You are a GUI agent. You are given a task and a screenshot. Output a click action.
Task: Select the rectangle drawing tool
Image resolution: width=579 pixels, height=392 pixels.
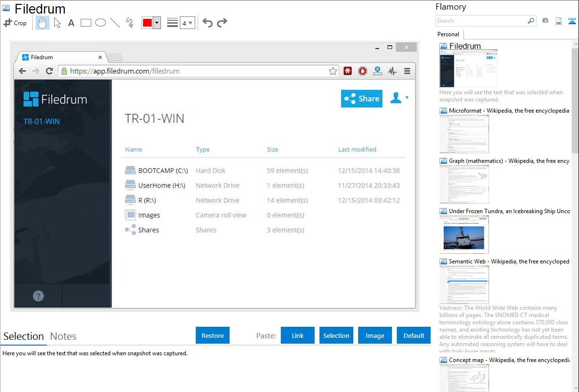point(86,23)
